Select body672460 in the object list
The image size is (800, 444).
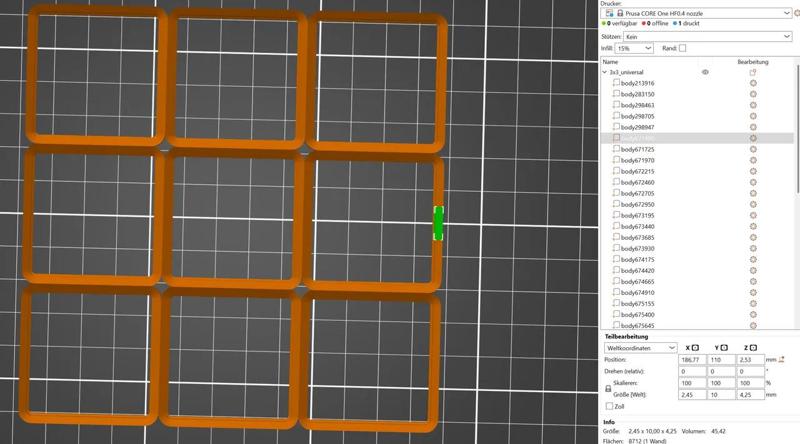(637, 182)
